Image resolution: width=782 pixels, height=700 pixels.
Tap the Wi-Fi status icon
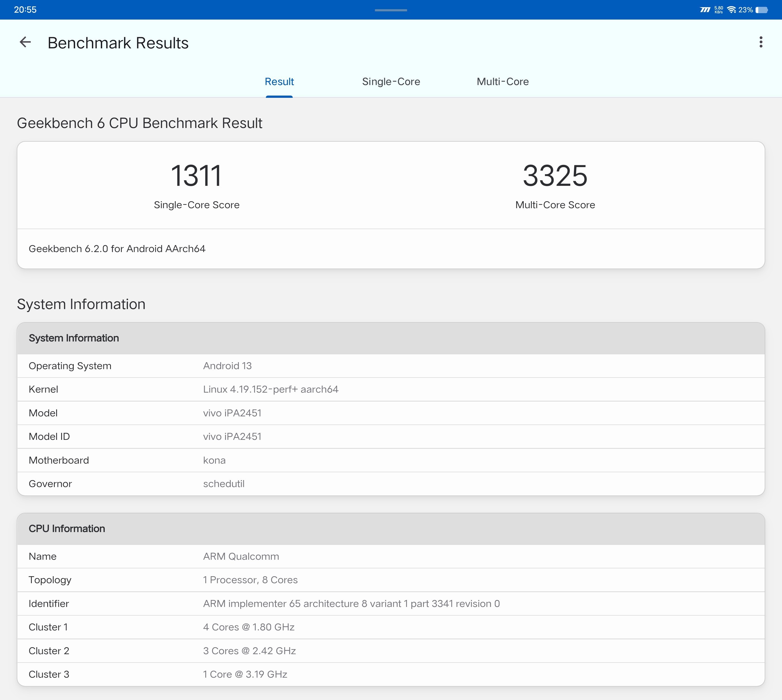731,10
